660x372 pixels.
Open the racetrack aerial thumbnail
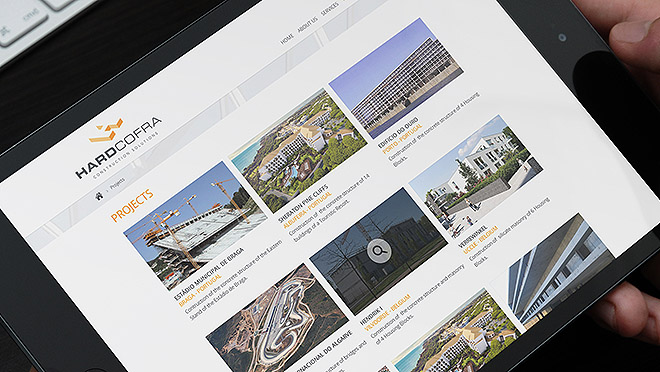point(277,320)
